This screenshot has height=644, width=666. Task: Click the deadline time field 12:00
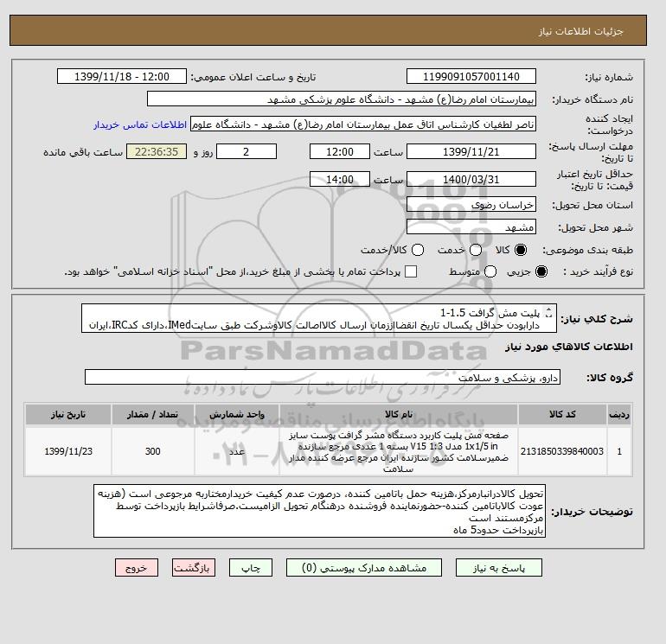pyautogui.click(x=340, y=151)
